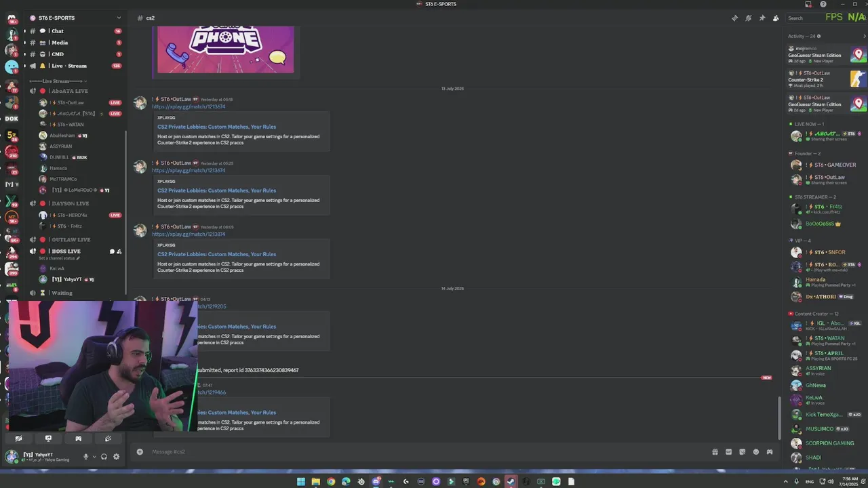The height and width of the screenshot is (488, 868).
Task: Jump to new messages red marker
Action: (766, 378)
